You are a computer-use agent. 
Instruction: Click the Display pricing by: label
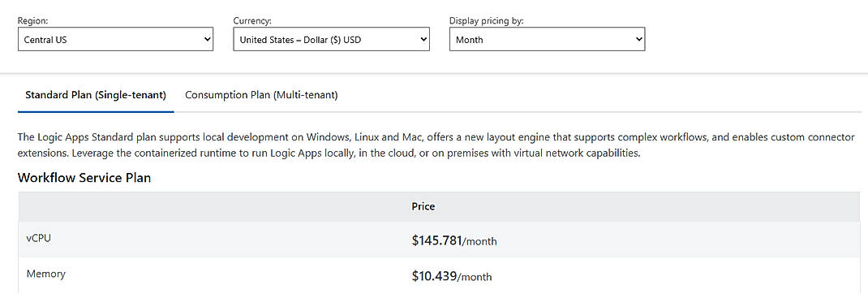tap(487, 20)
